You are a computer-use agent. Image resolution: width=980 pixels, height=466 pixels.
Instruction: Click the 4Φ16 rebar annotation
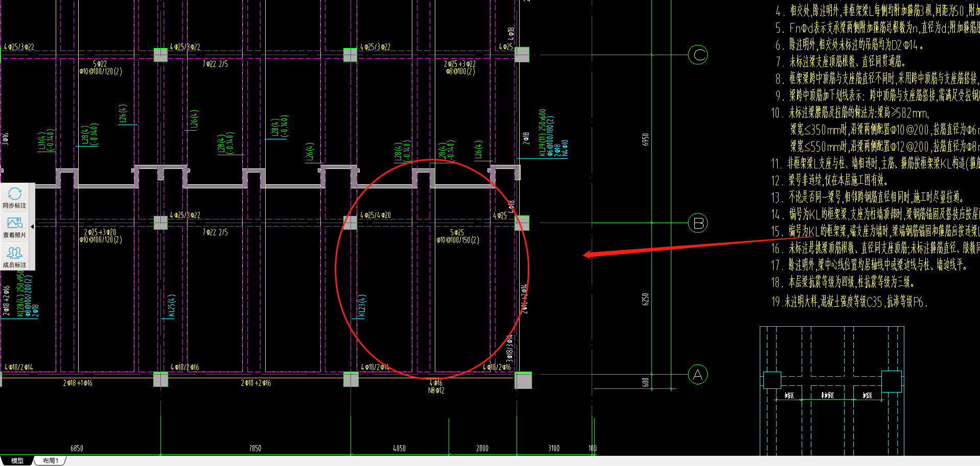tap(436, 383)
